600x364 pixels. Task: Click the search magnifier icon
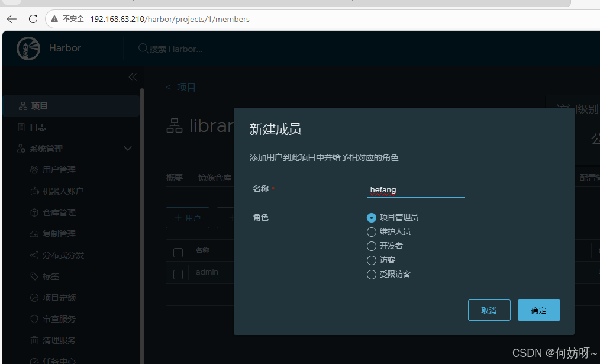[x=143, y=49]
